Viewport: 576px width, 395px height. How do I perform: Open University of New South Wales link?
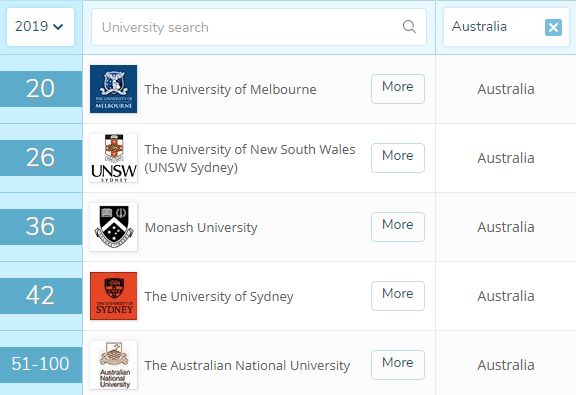[x=250, y=158]
